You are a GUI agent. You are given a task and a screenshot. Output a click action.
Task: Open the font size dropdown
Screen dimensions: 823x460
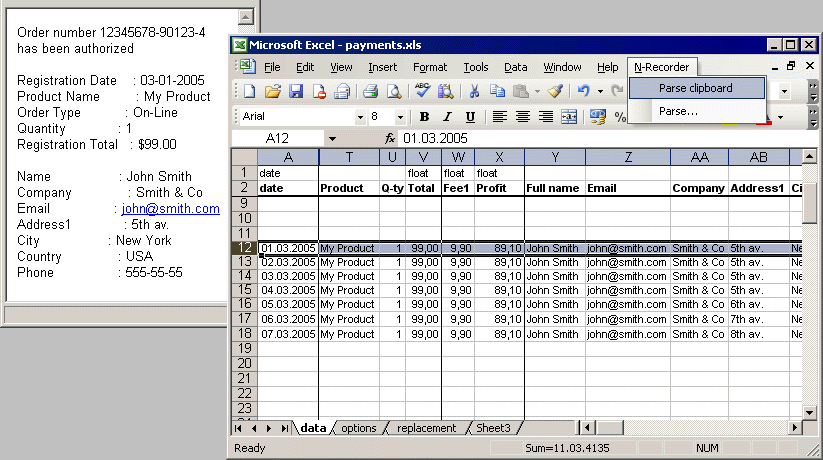point(400,117)
